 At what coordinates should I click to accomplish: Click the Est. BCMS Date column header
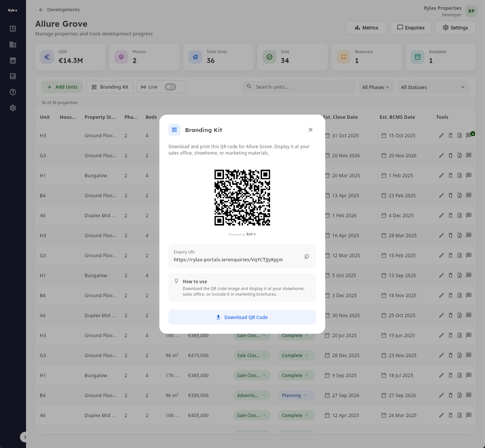click(397, 117)
